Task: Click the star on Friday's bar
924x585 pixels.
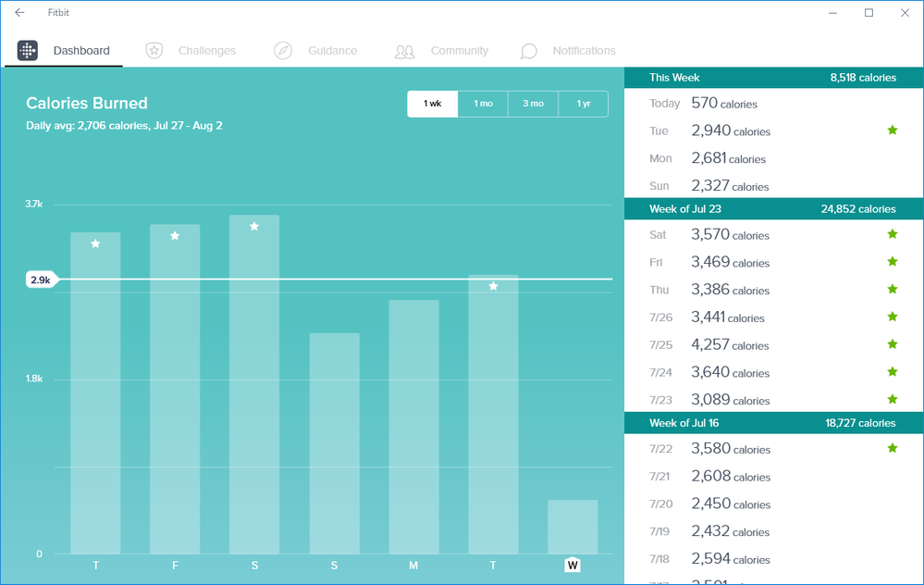Action: (x=175, y=236)
